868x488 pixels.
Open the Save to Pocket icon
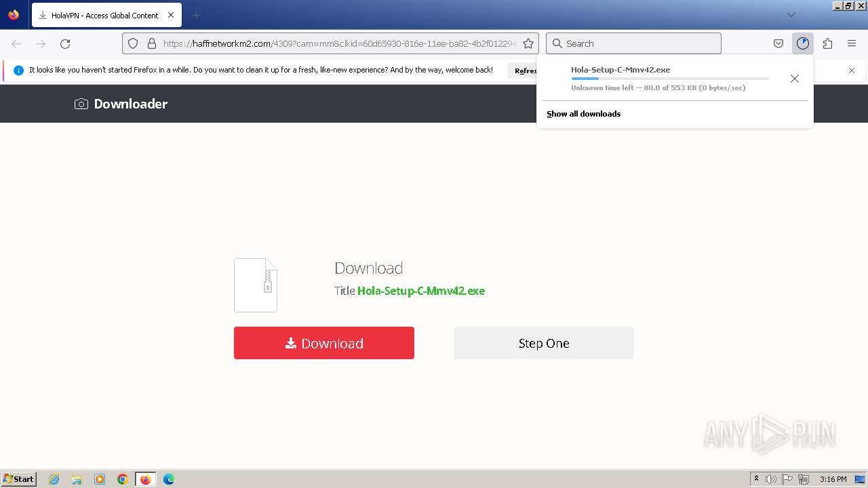778,43
